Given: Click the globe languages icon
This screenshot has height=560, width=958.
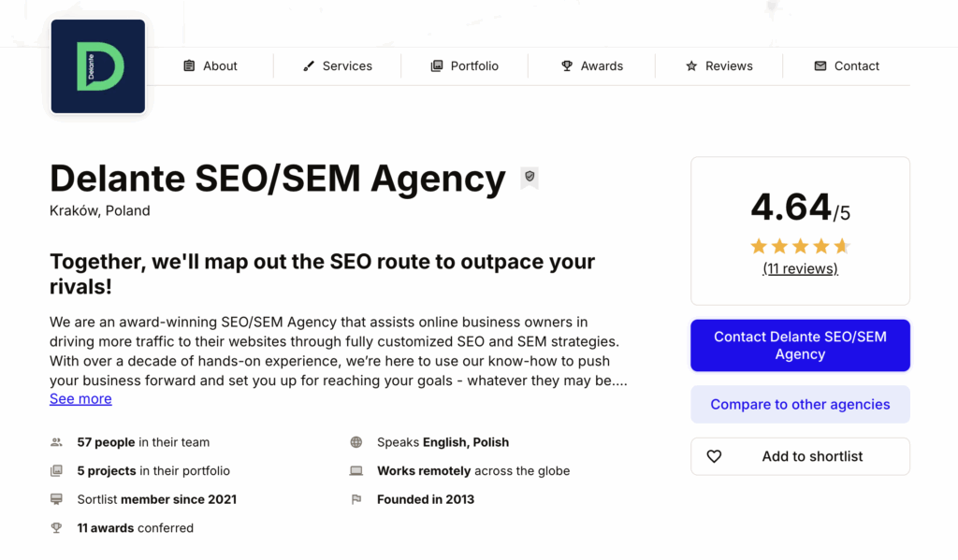Looking at the screenshot, I should click(x=356, y=442).
